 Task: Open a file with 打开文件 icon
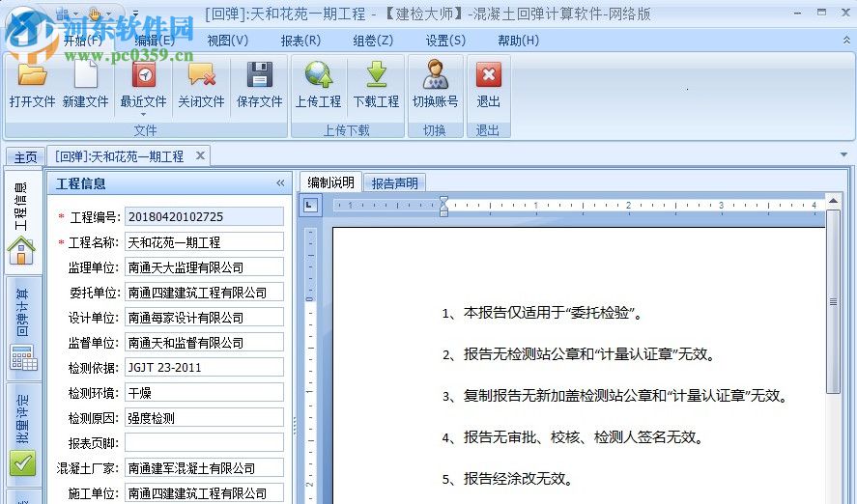[x=32, y=85]
